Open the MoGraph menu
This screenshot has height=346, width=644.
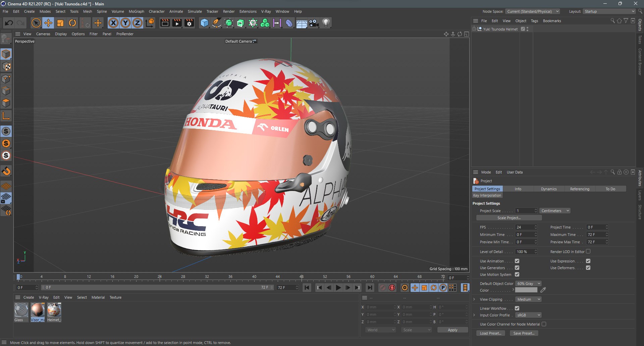(137, 11)
